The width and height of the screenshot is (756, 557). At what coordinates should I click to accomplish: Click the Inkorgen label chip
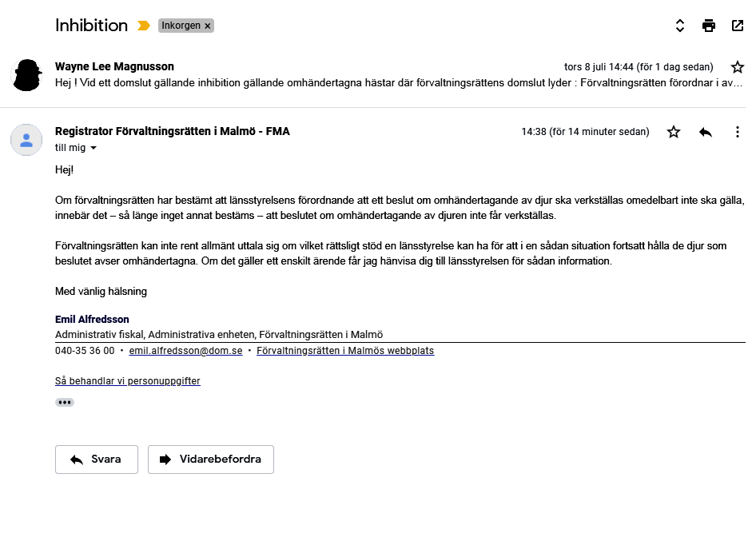tap(181, 26)
